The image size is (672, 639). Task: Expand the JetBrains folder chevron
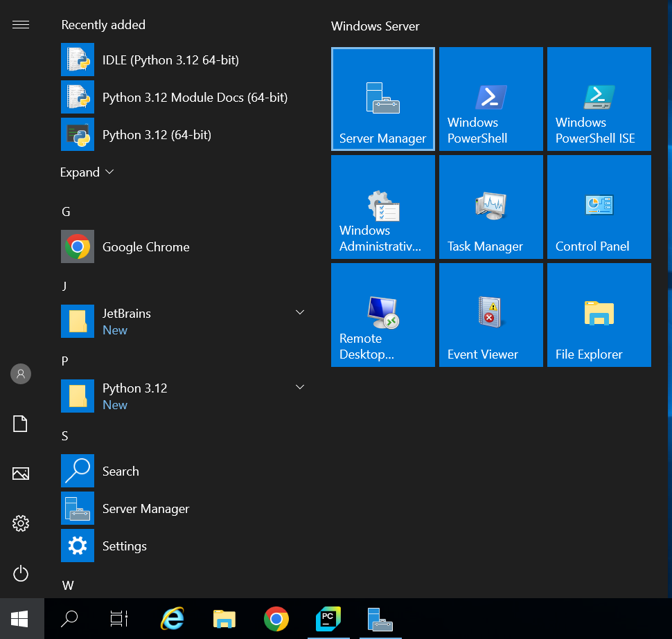click(x=300, y=313)
